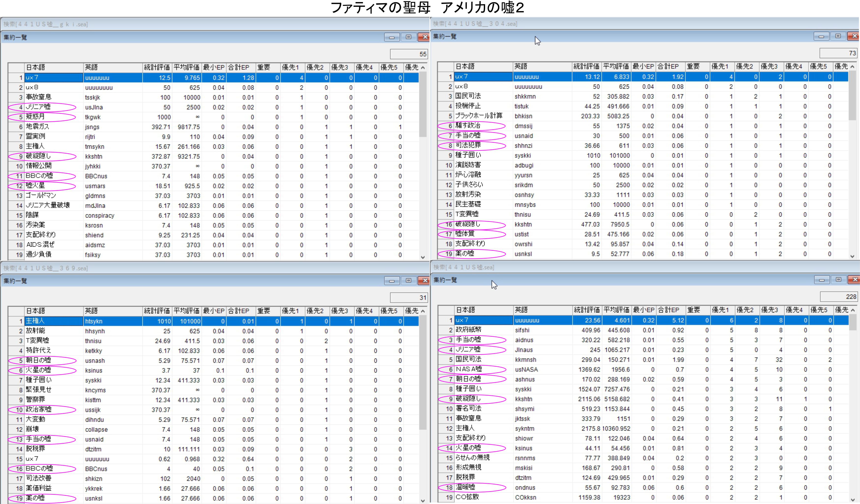Click scroll-down arrow in the count 73 list
The width and height of the screenshot is (860, 504).
click(852, 257)
